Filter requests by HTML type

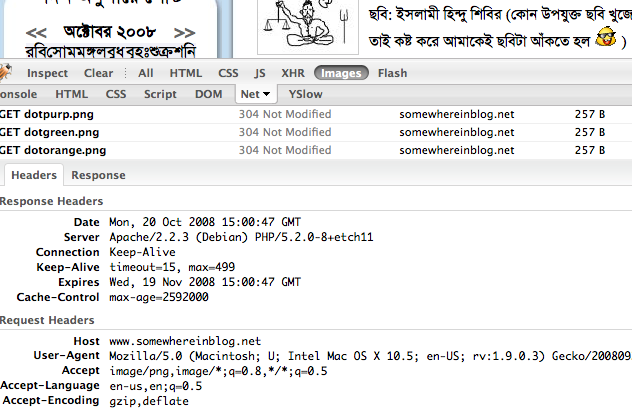click(x=185, y=73)
